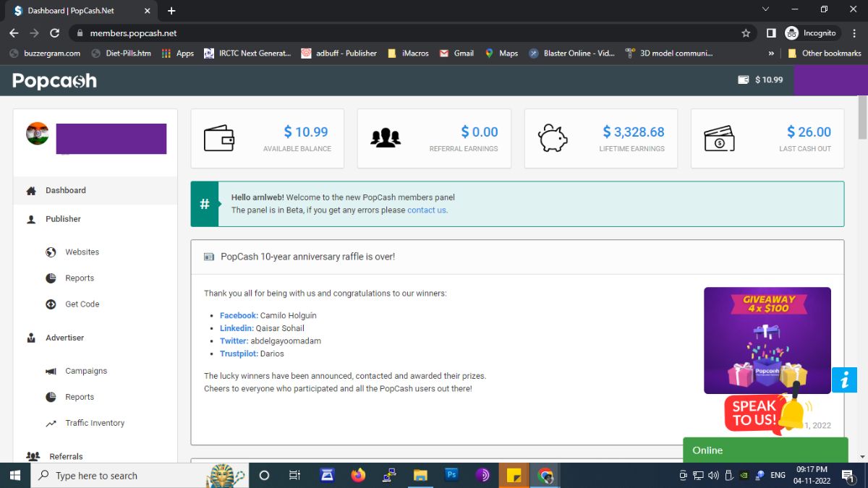
Task: Click the Get Code icon
Action: (x=50, y=304)
